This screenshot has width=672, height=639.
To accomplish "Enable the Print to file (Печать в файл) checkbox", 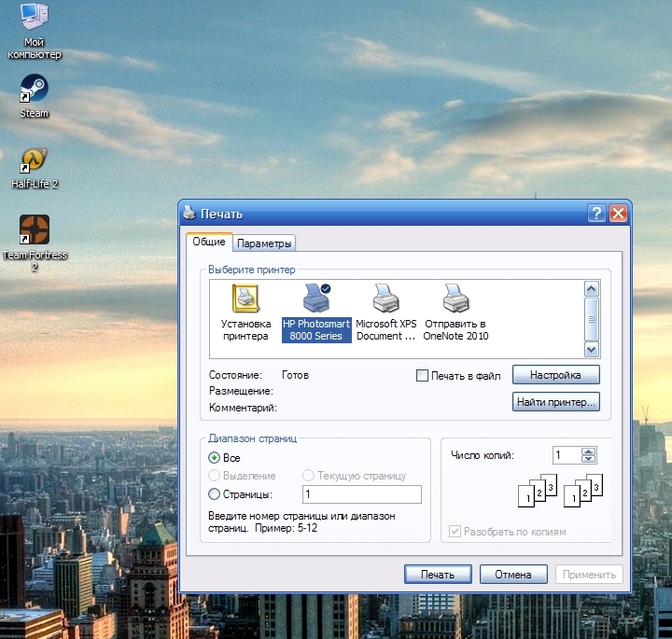I will 422,376.
